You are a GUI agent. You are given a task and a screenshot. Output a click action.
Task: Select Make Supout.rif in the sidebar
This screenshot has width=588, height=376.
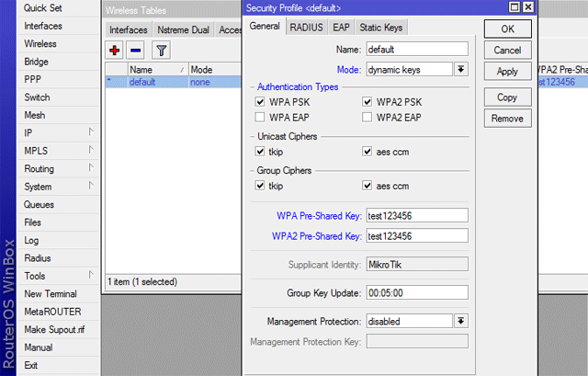(58, 329)
